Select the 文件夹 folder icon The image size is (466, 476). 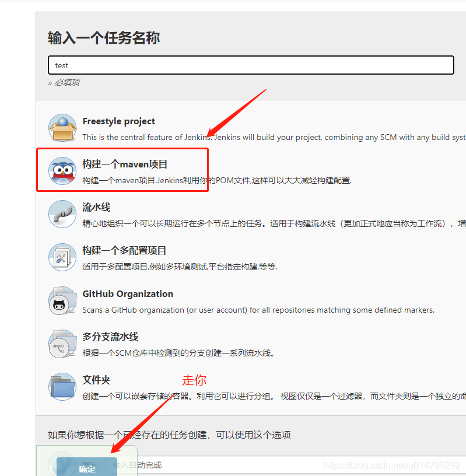tap(62, 387)
